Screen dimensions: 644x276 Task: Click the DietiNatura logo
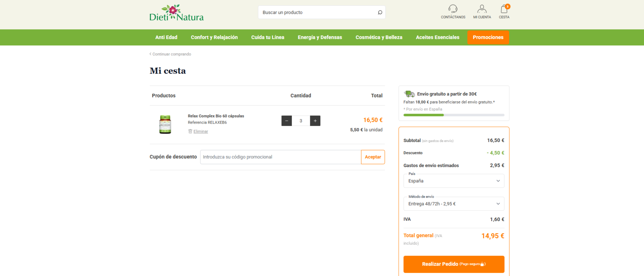[177, 13]
